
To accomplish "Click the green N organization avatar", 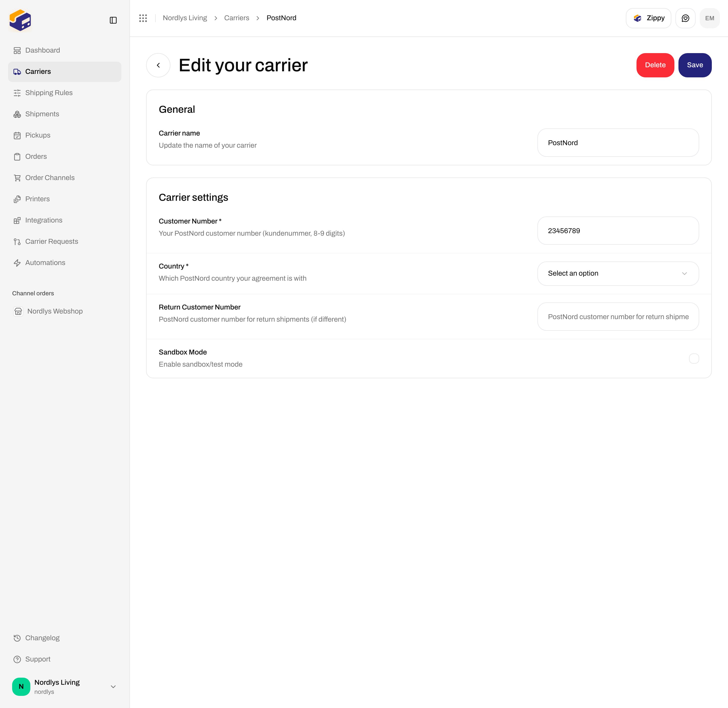I will (x=21, y=687).
